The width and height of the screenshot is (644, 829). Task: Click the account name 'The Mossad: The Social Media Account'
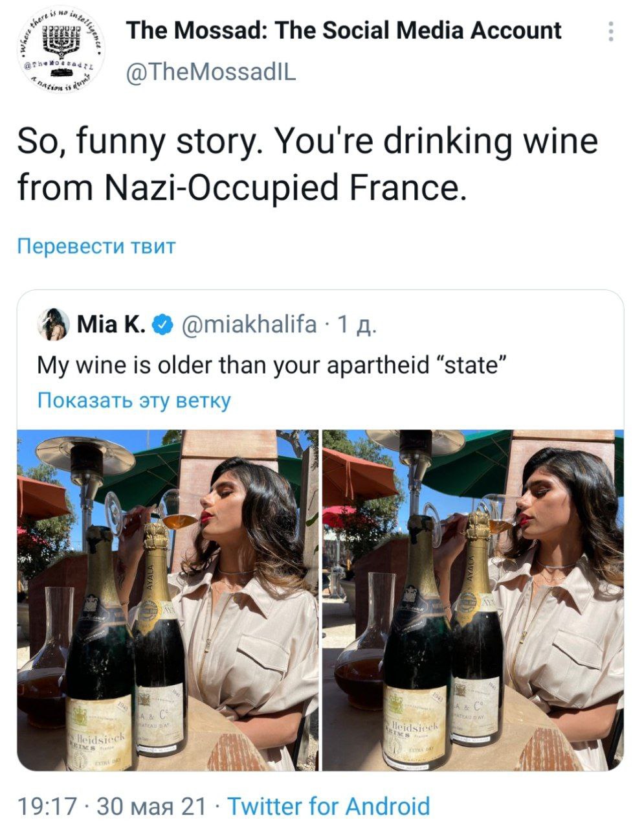point(344,30)
